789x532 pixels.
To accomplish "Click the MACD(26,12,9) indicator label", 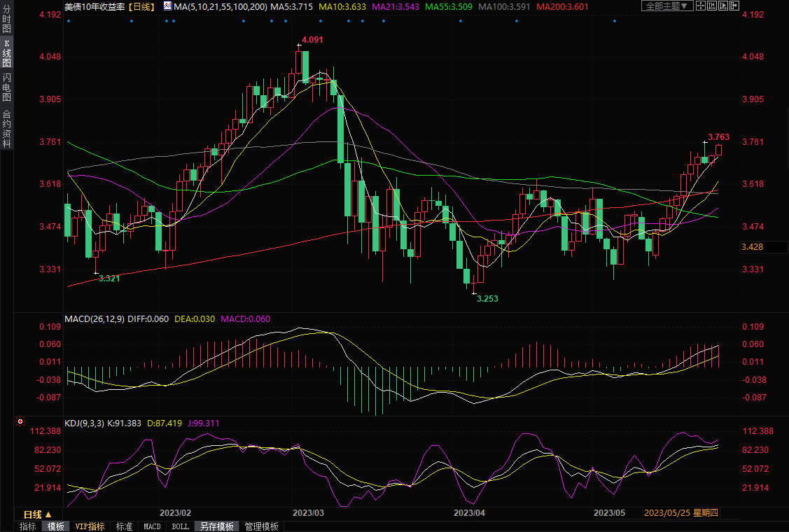I will [x=95, y=319].
